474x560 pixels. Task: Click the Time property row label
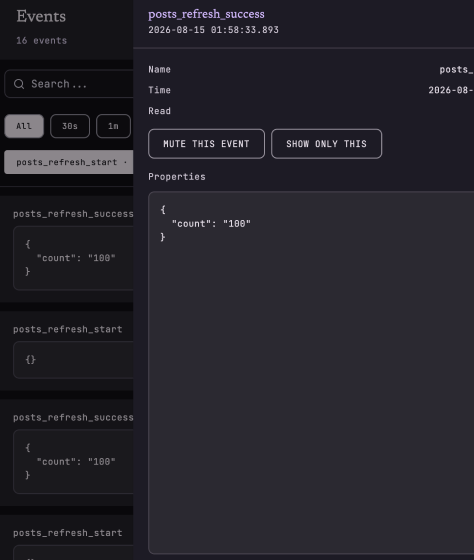[159, 90]
